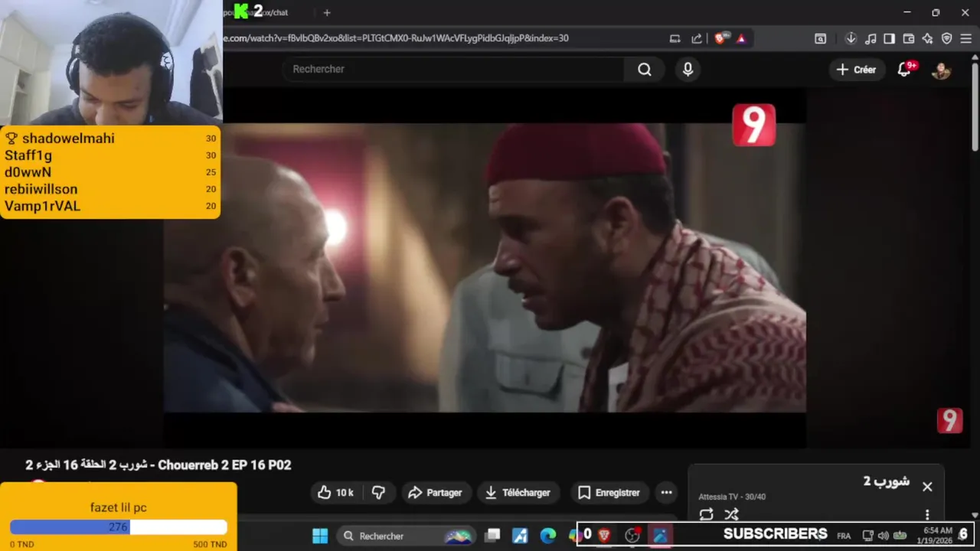Open Brave Rewards triangle icon
980x551 pixels.
point(740,38)
